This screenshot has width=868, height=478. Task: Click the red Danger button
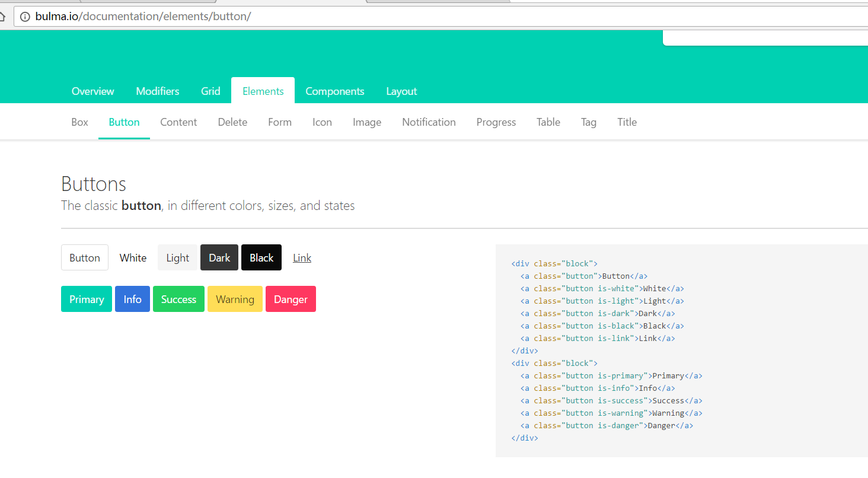click(x=291, y=299)
